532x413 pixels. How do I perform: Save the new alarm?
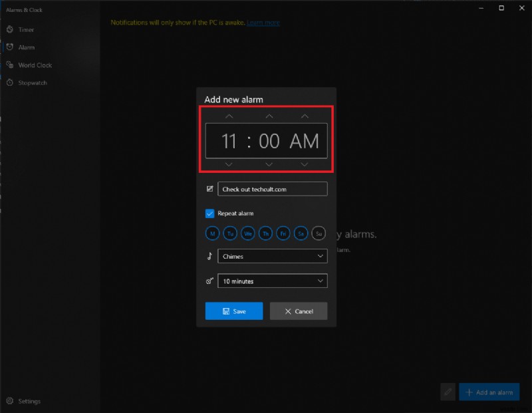(234, 311)
